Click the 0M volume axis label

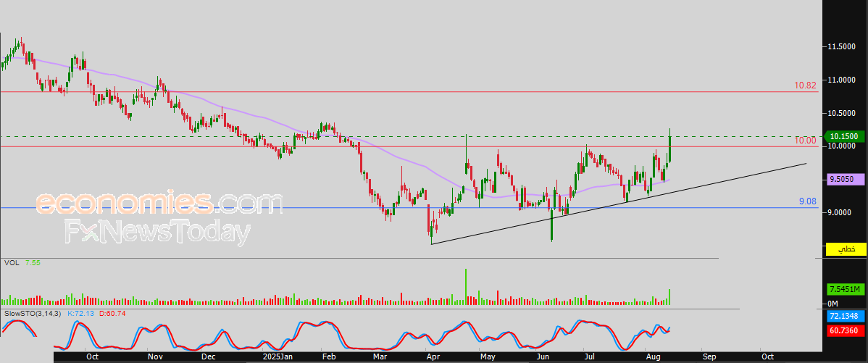[x=832, y=304]
